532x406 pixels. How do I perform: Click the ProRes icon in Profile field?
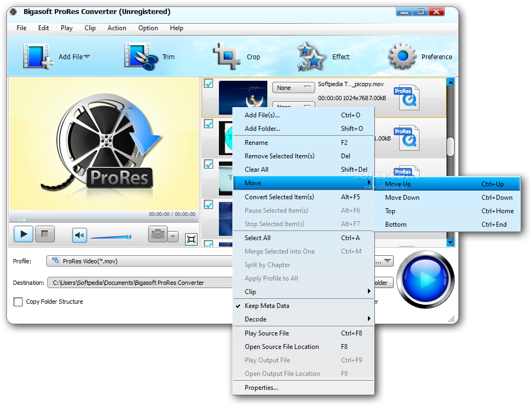[x=55, y=261]
